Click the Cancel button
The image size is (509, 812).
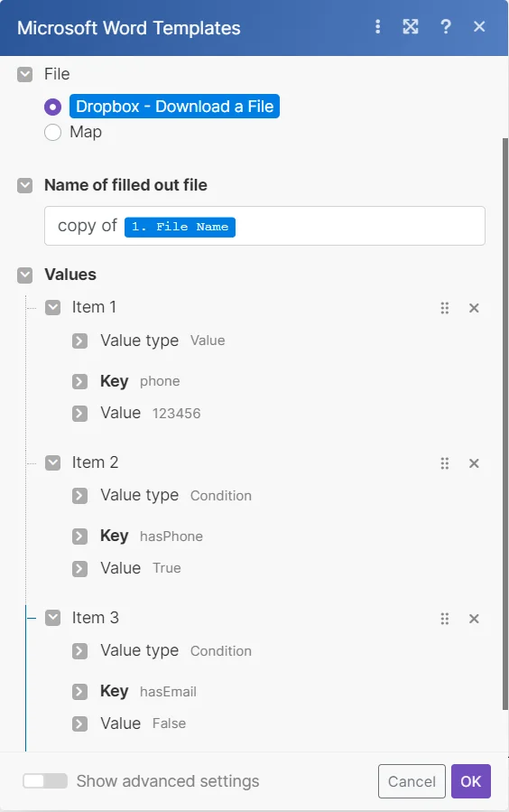(x=412, y=781)
